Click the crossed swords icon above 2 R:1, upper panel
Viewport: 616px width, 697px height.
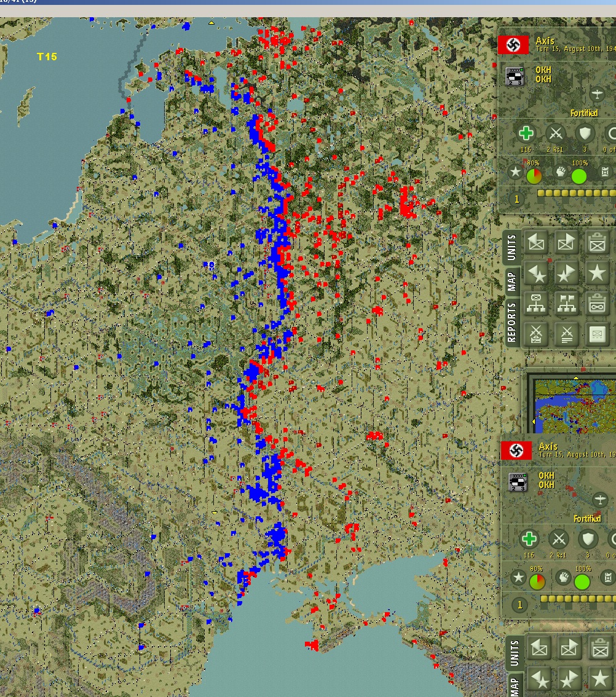click(555, 133)
